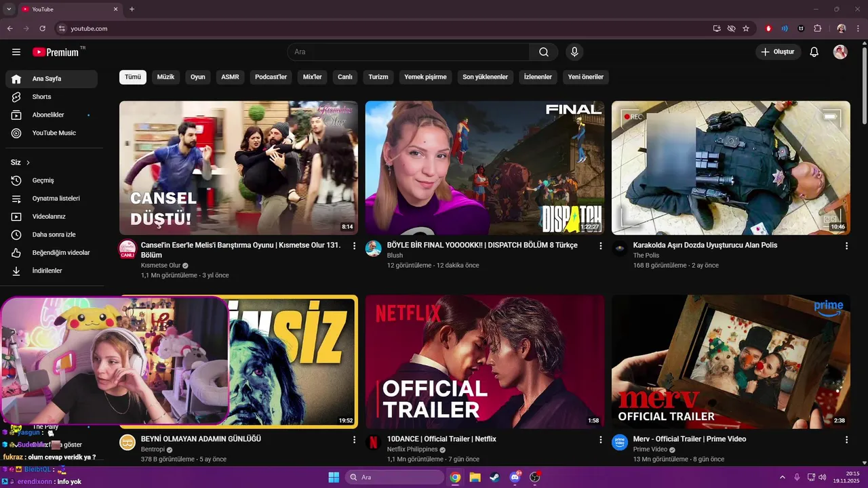This screenshot has height=488, width=868.
Task: Reload the page in browser toolbar
Action: (x=42, y=28)
